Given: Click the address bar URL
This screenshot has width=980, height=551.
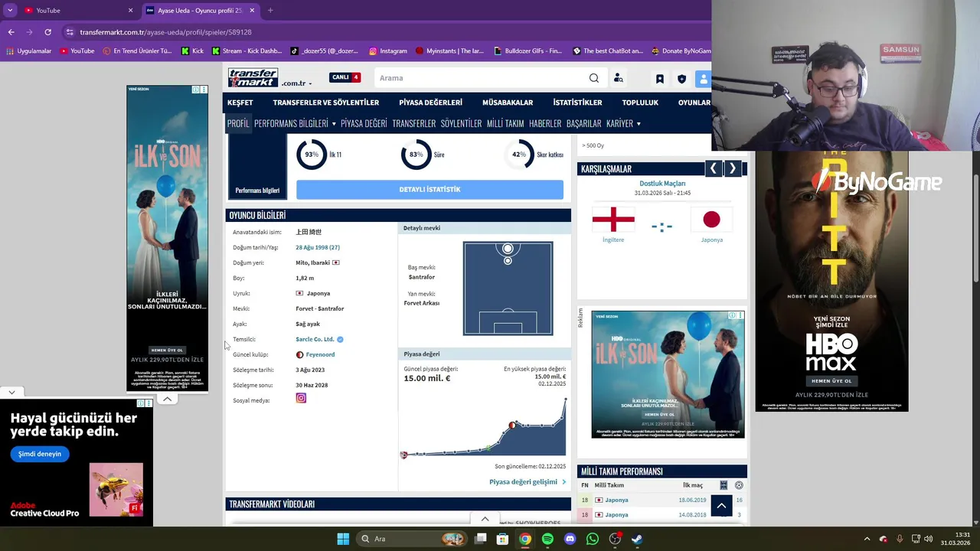Looking at the screenshot, I should pos(165,32).
